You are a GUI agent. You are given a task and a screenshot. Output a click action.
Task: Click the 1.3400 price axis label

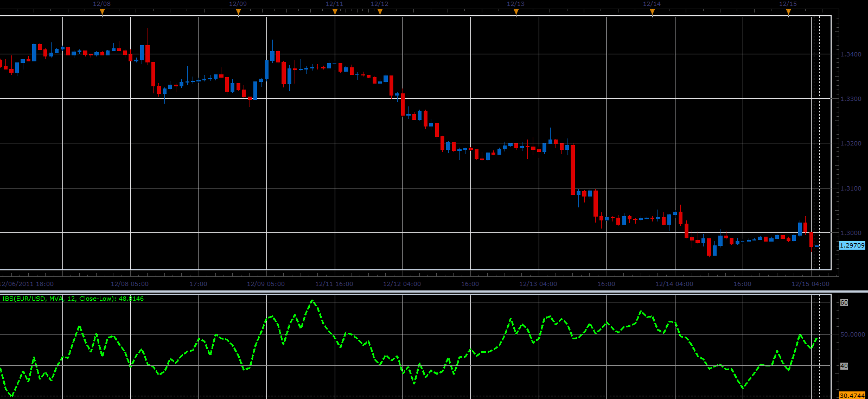[851, 54]
